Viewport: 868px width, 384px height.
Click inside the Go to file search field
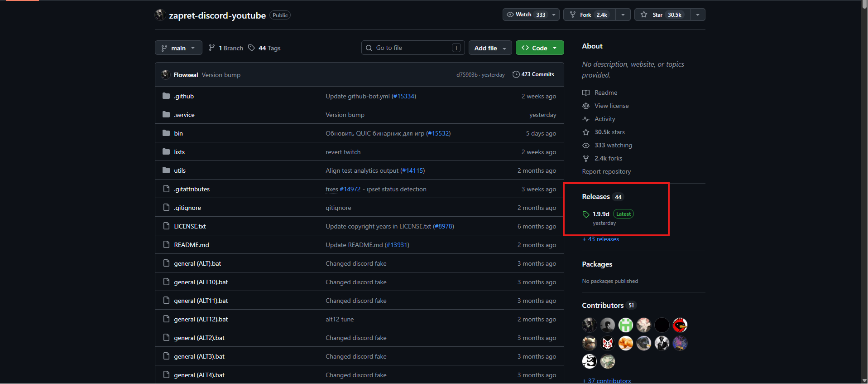coord(413,48)
